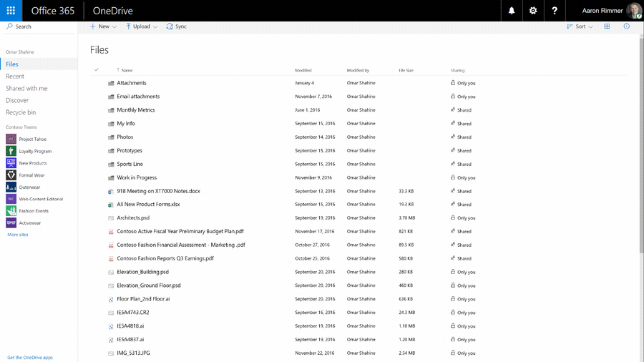Sort by the Sharing column header

point(457,70)
